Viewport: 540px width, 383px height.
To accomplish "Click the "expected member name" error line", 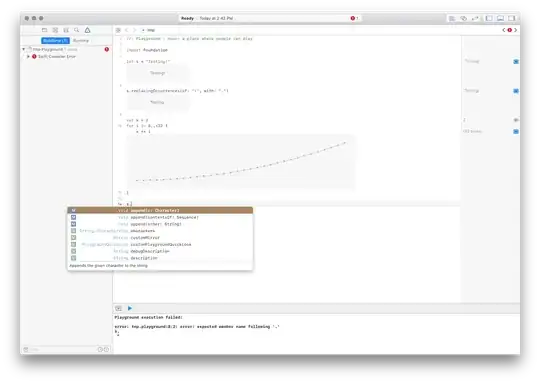I will coord(197,327).
